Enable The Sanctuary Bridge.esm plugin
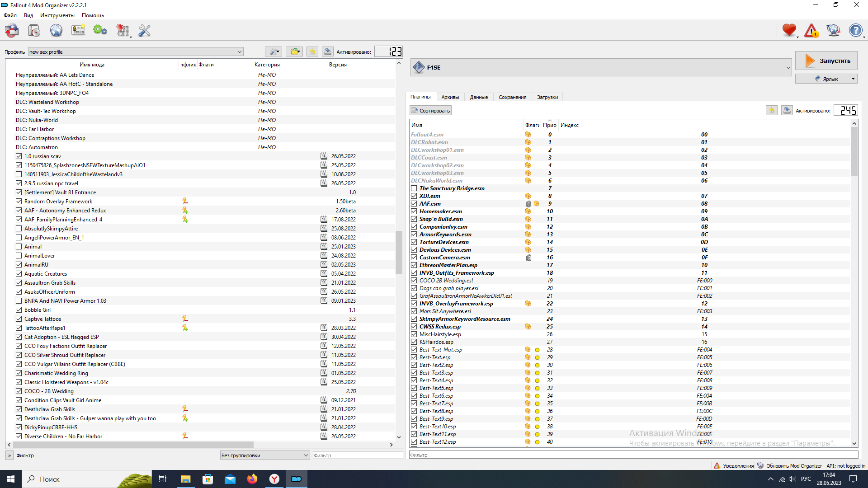Screen dimensions: 868x488 coord(414,188)
